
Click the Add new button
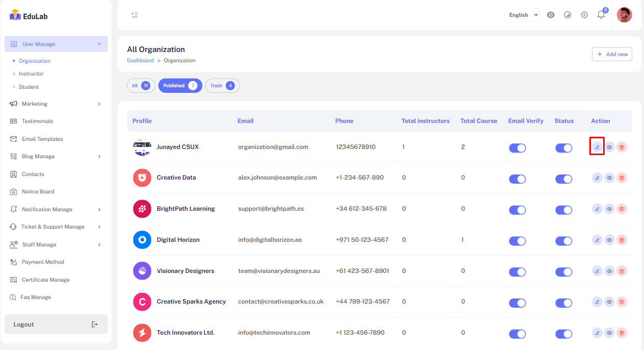pyautogui.click(x=612, y=54)
